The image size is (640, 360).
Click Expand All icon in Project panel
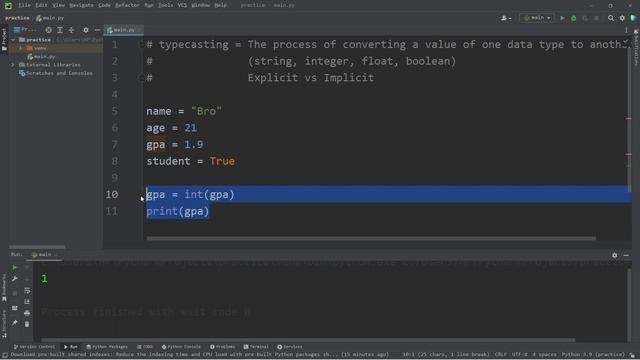click(60, 30)
